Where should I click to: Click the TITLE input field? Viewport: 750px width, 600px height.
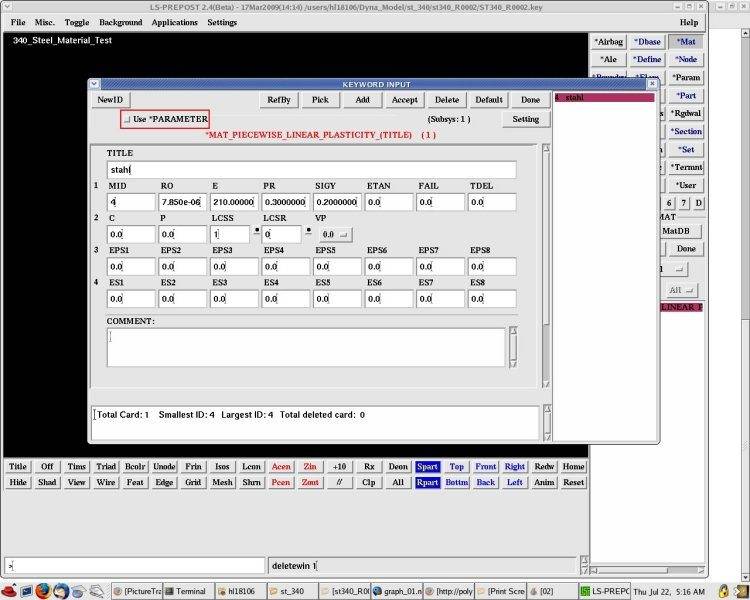[x=311, y=170]
